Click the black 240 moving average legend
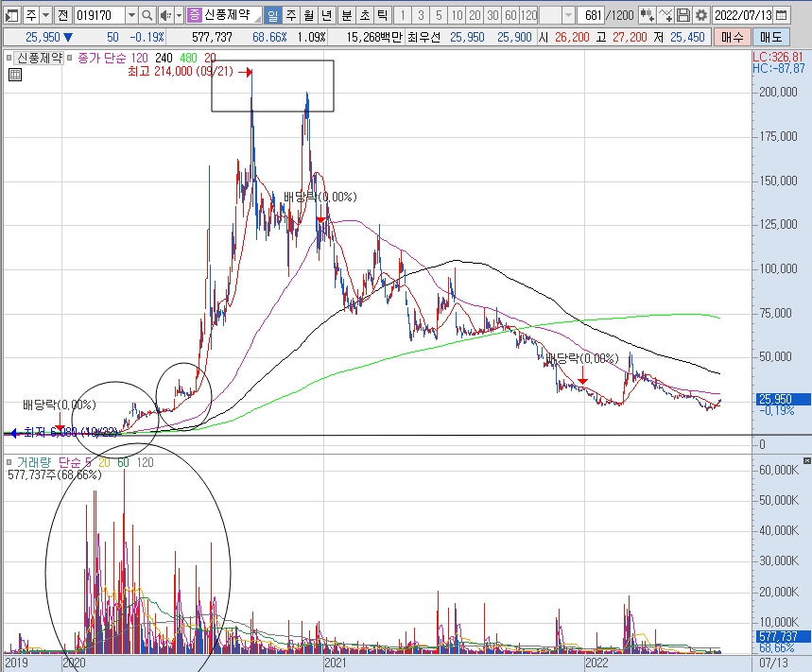 164,58
